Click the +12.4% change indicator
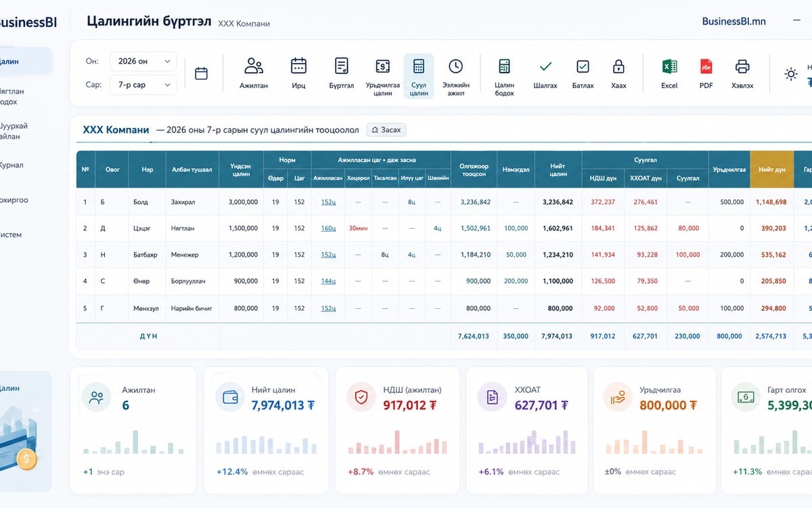812x508 pixels. [232, 471]
